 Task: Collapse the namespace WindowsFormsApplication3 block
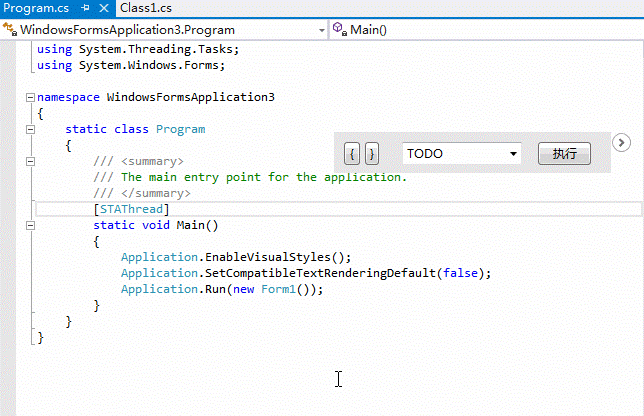click(30, 97)
